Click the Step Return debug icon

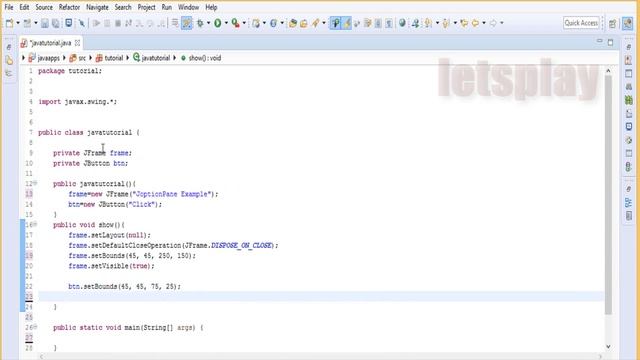click(x=160, y=23)
